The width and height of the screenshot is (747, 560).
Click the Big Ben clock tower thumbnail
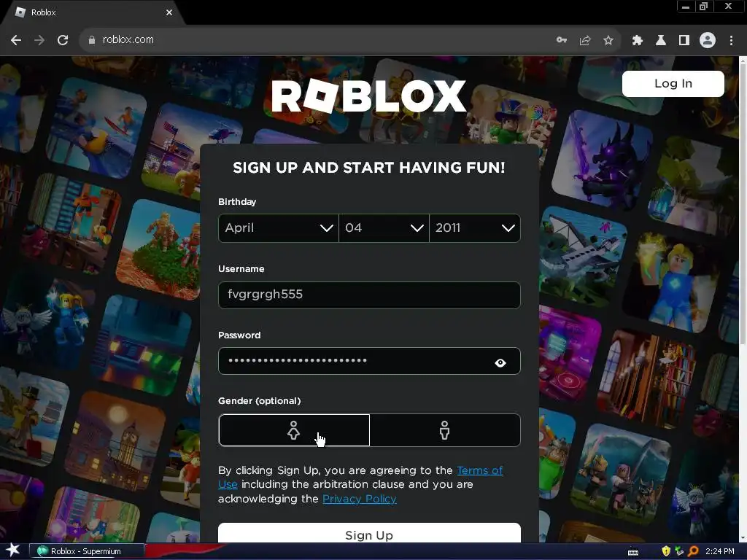117,441
